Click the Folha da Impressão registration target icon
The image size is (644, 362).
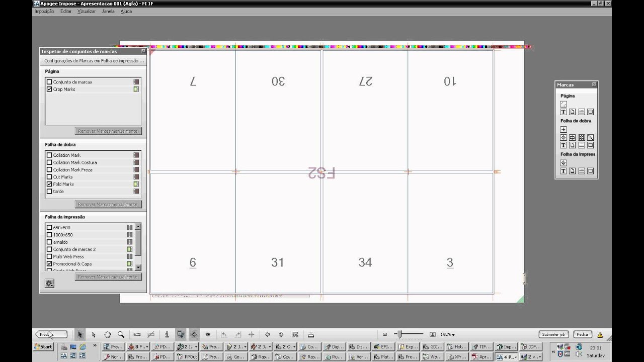click(563, 163)
